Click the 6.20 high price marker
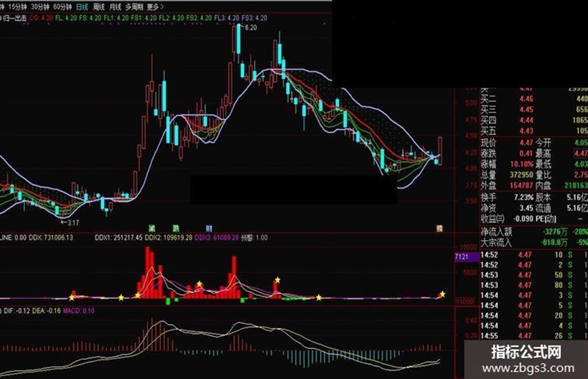The width and height of the screenshot is (588, 379). coord(251,27)
